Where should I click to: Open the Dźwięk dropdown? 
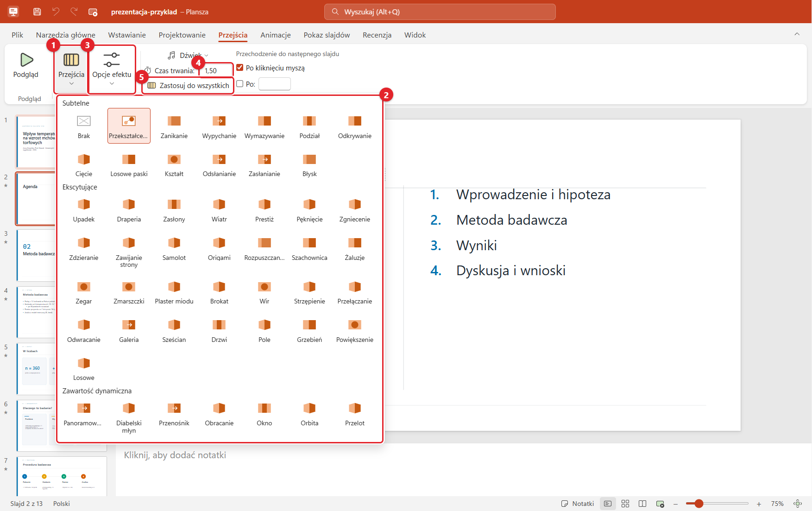click(188, 55)
